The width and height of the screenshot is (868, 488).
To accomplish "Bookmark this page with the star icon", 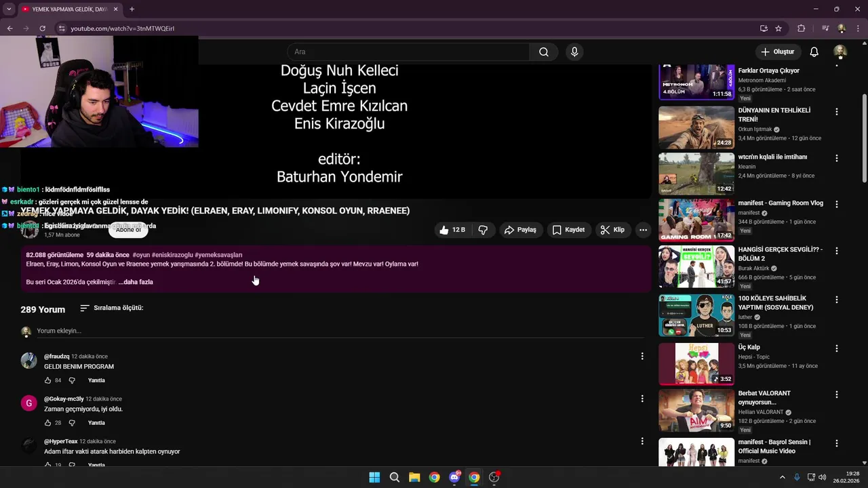I will (x=778, y=28).
